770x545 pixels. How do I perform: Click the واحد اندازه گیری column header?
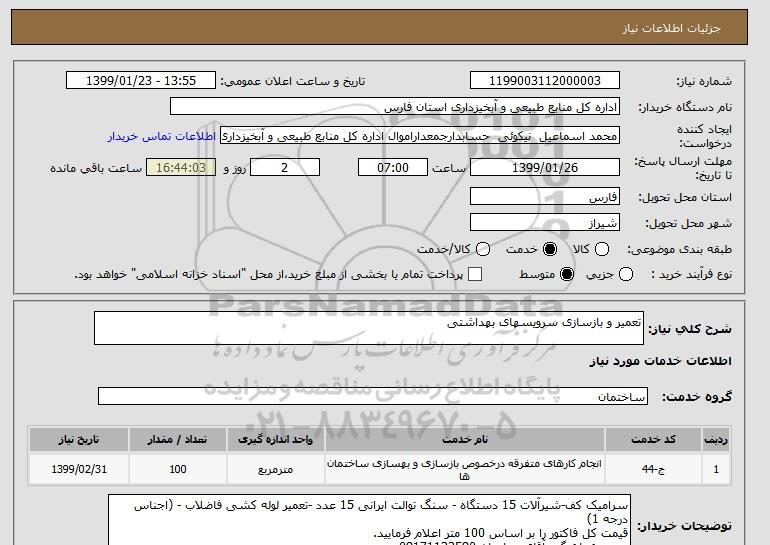tap(275, 439)
